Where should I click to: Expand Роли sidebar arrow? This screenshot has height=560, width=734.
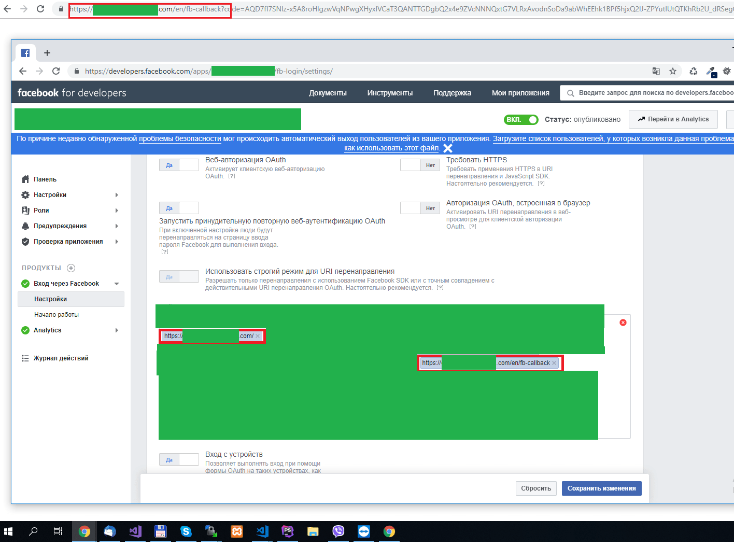point(117,211)
